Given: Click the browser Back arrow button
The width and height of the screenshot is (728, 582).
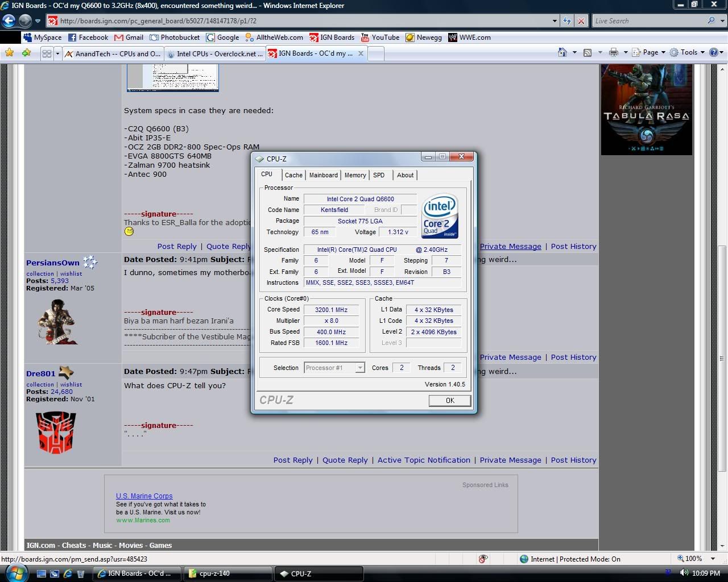Looking at the screenshot, I should point(9,21).
